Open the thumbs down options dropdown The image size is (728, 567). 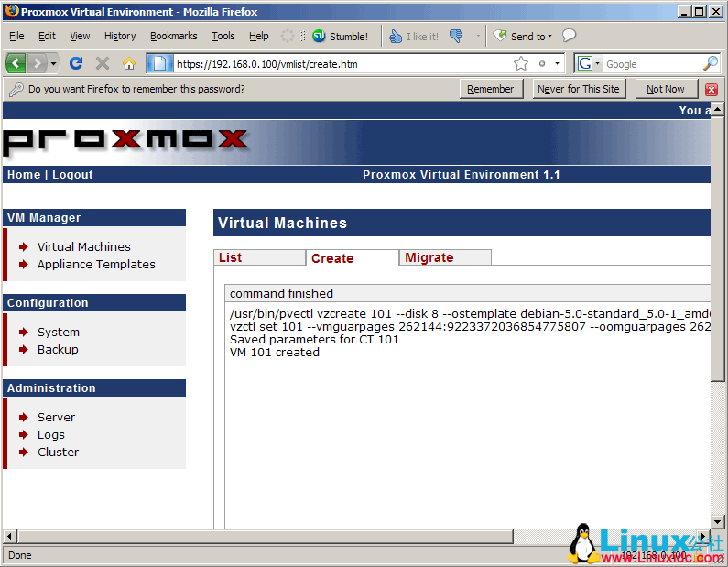(478, 37)
